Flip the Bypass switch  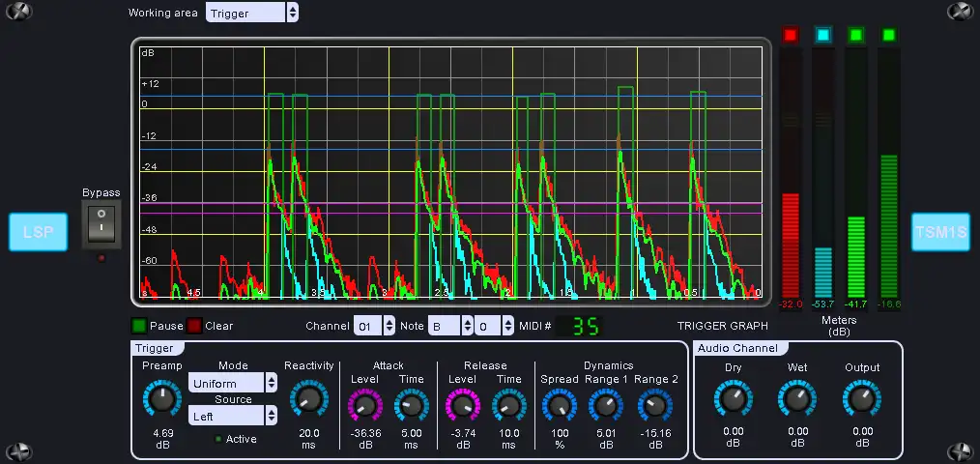(x=101, y=224)
